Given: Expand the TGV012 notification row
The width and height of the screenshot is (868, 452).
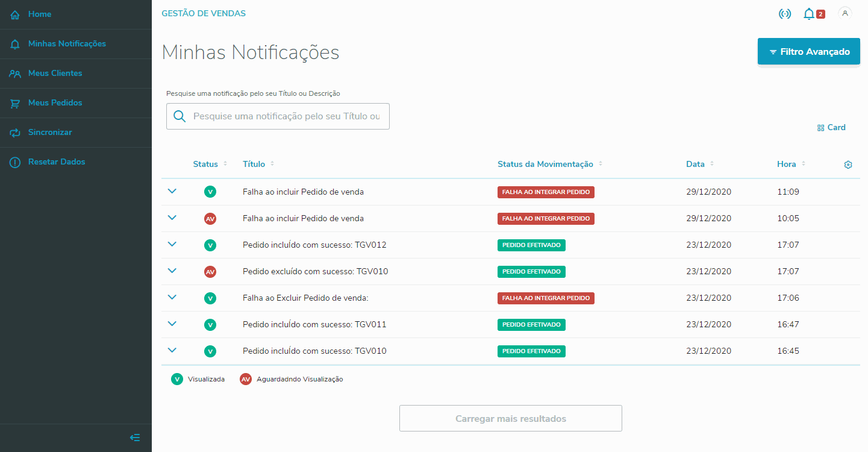Looking at the screenshot, I should coord(172,244).
